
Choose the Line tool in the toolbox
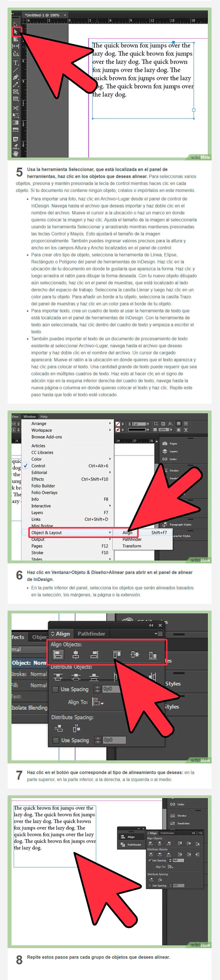click(x=16, y=70)
